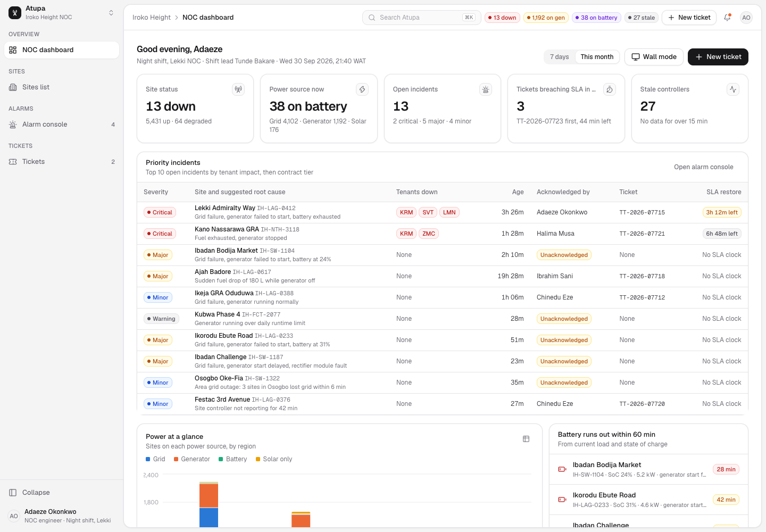
Task: Go to Sites list
Action: pyautogui.click(x=62, y=87)
